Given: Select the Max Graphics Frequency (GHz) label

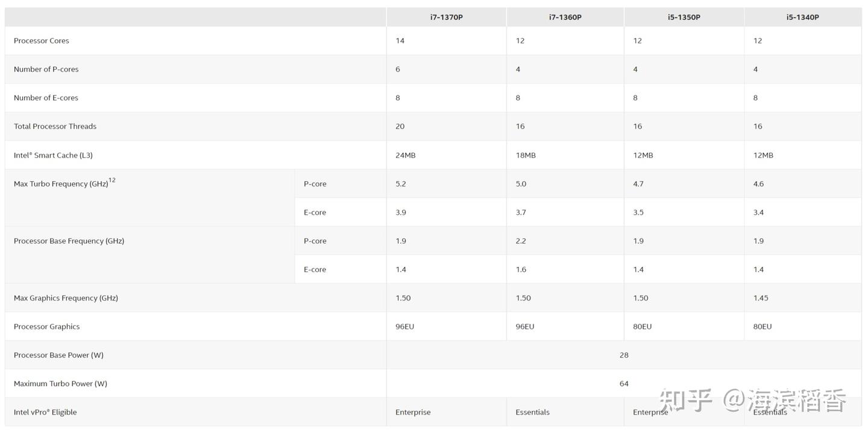Looking at the screenshot, I should point(66,298).
